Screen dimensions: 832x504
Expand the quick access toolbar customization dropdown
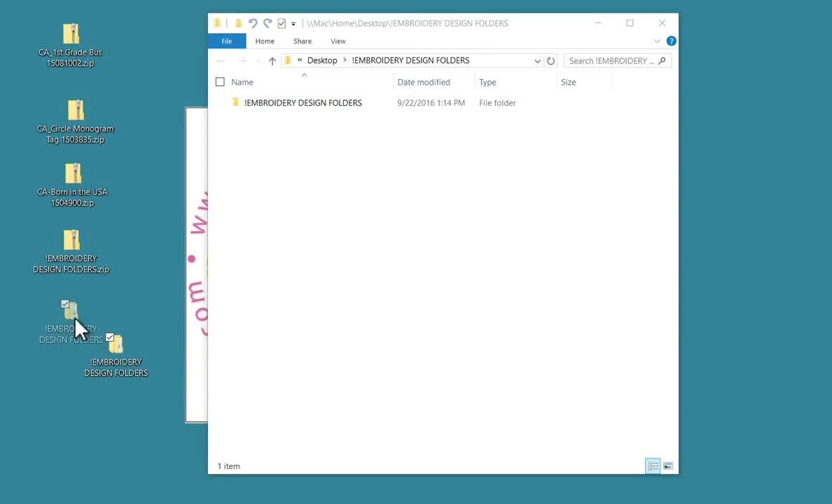tap(293, 23)
